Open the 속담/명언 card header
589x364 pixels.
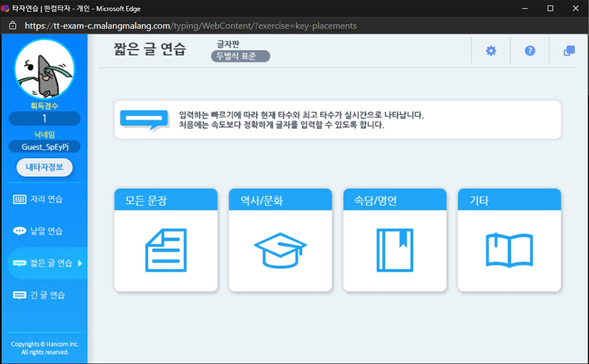point(394,200)
